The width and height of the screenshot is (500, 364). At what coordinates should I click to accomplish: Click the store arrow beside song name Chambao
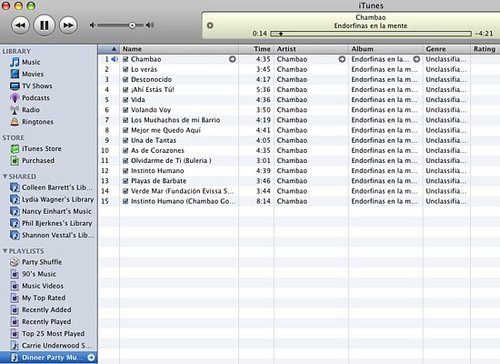point(232,59)
